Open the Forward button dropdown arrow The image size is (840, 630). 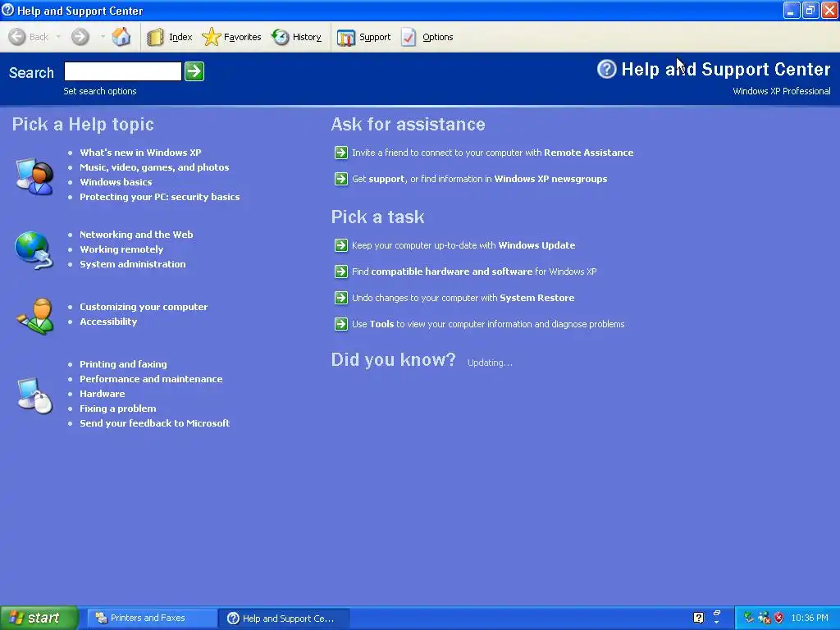(102, 37)
